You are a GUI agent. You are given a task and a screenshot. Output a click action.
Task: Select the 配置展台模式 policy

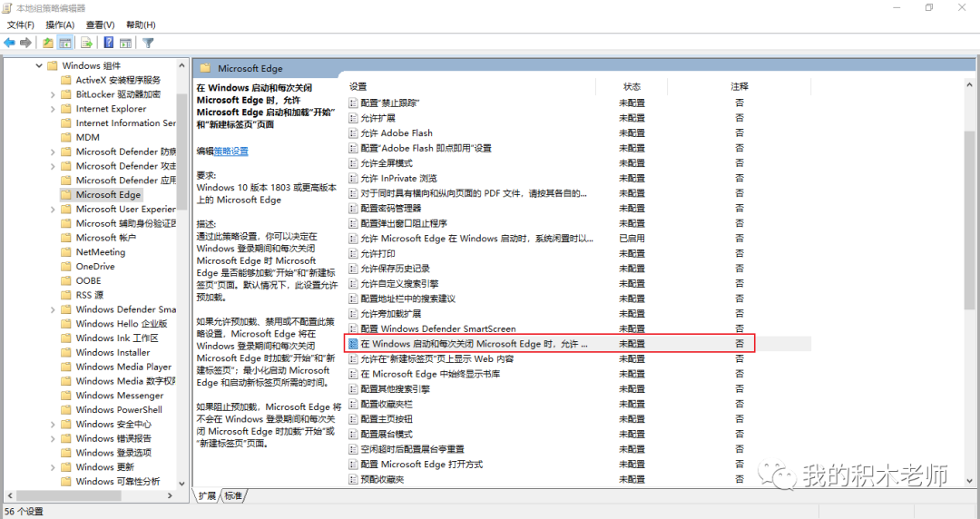[x=387, y=434]
